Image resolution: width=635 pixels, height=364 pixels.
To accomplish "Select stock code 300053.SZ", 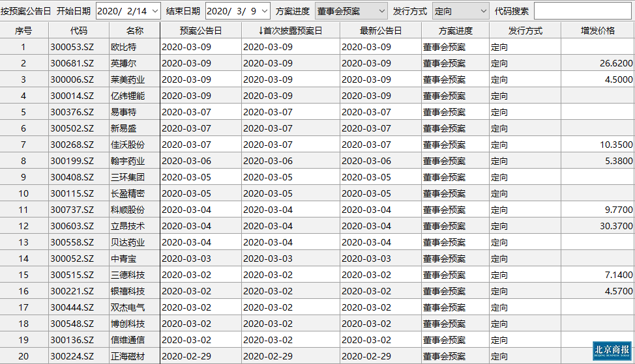I will (x=72, y=48).
